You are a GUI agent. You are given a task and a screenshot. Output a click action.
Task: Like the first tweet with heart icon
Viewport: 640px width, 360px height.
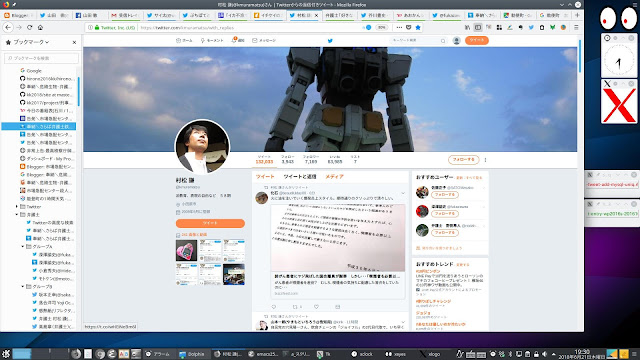click(x=316, y=307)
